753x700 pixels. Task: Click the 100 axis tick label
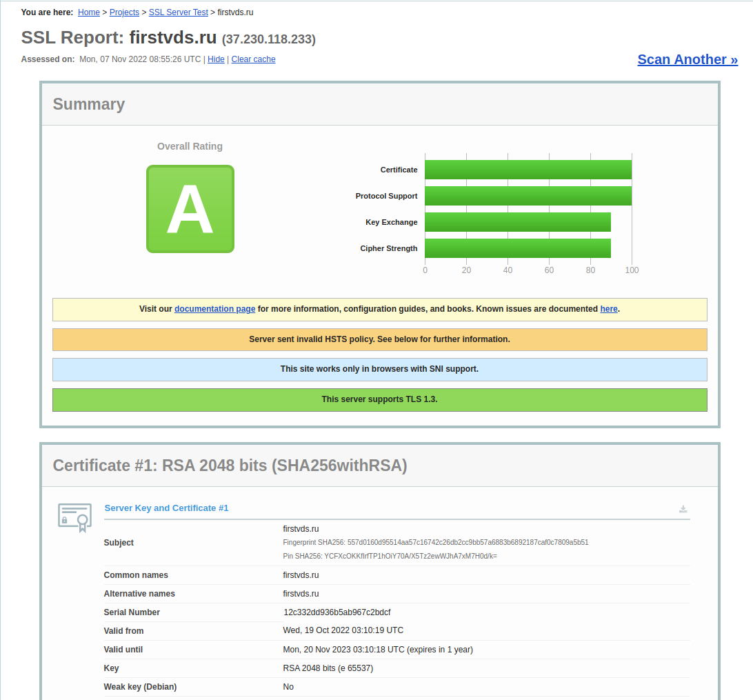tap(632, 270)
